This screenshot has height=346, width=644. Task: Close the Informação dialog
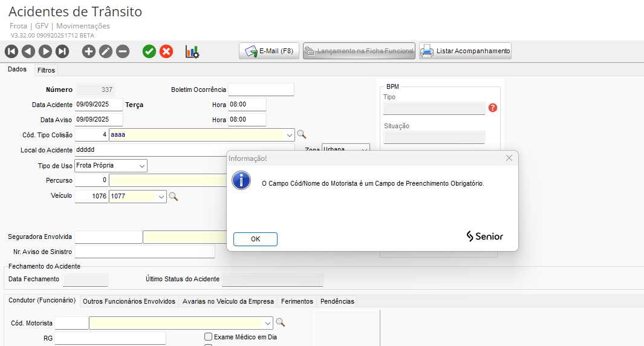click(x=509, y=158)
